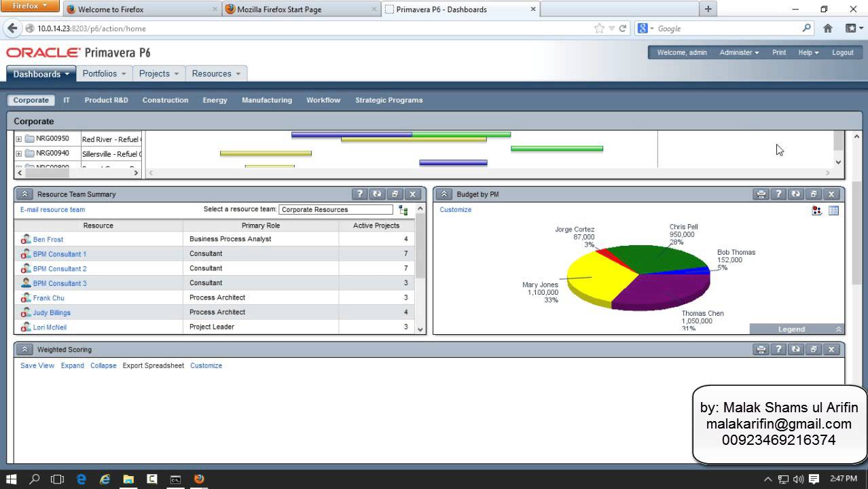Open help for Budget by PM portlet
Viewport: 868px width, 489px height.
779,194
